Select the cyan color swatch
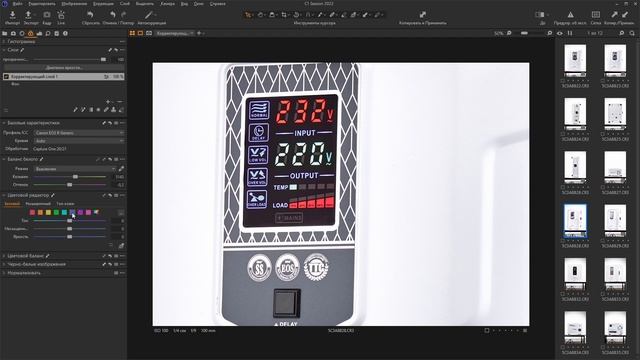 click(64, 212)
